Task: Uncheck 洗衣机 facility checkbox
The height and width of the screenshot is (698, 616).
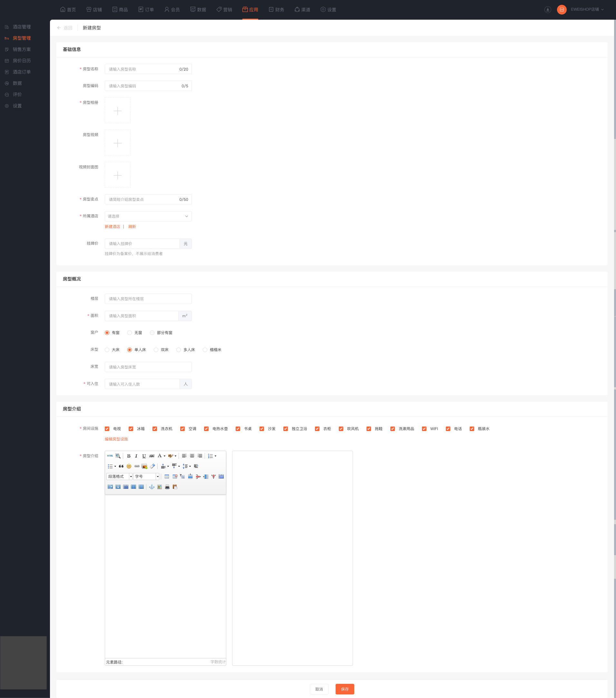Action: click(x=155, y=429)
